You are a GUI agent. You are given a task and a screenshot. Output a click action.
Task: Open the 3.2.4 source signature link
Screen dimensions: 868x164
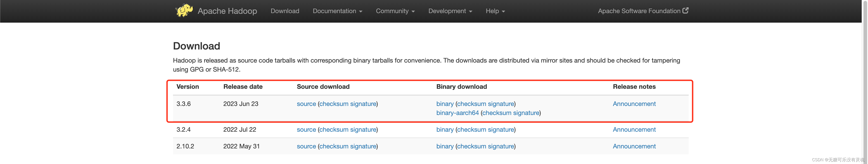(x=363, y=130)
